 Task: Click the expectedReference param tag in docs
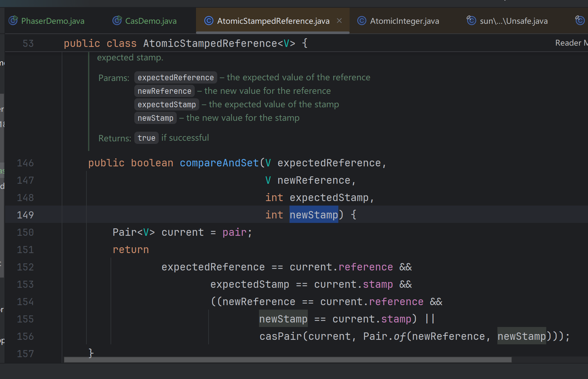tap(175, 77)
